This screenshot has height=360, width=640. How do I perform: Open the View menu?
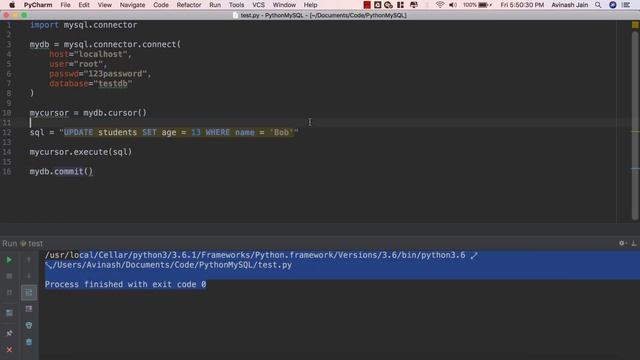[x=104, y=5]
